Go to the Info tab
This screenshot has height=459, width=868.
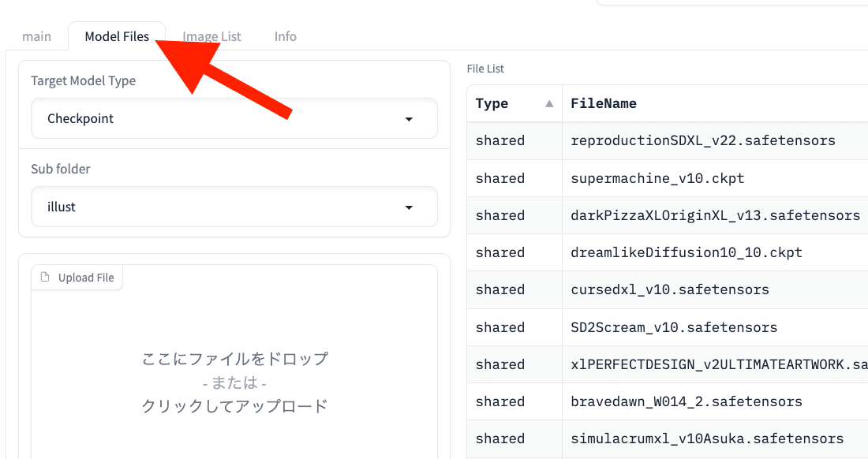pyautogui.click(x=286, y=36)
